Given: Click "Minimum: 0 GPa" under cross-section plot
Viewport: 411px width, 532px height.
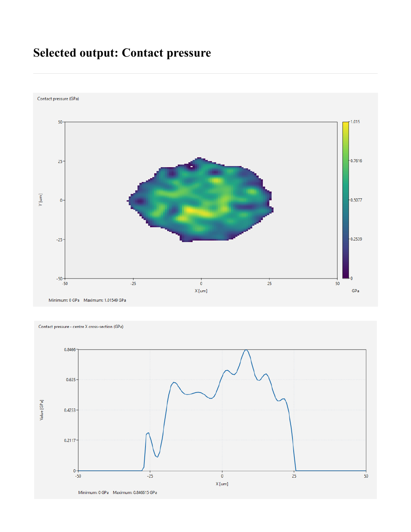Looking at the screenshot, I should pyautogui.click(x=93, y=493).
